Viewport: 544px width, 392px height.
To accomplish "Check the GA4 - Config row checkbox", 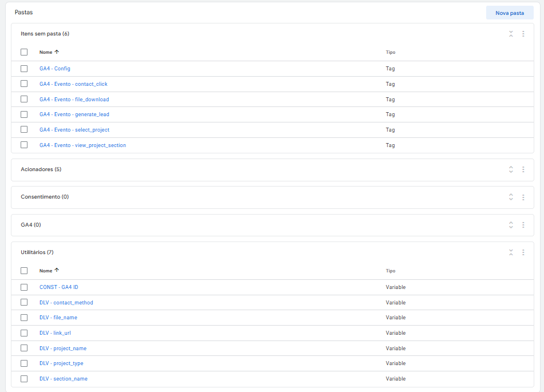I will pos(24,69).
